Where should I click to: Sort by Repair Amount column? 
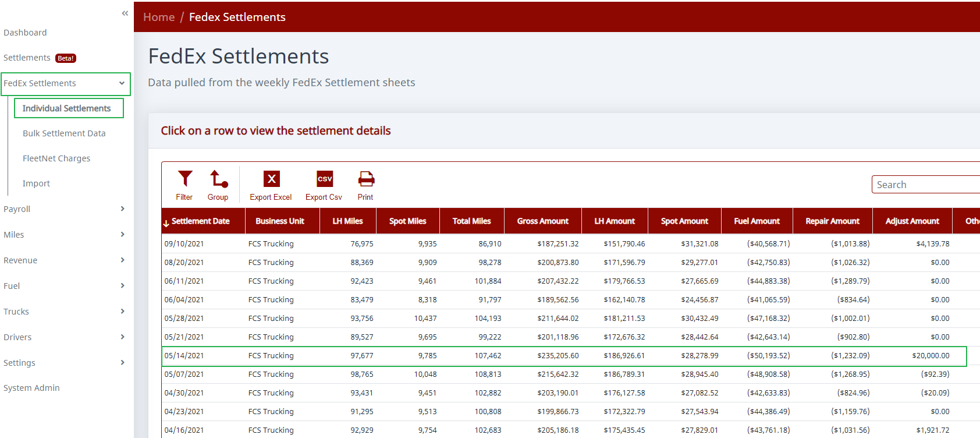click(833, 221)
